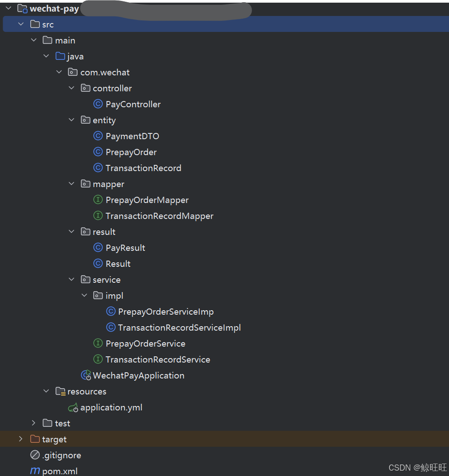Click the result package icon
Screen dimensions: 449x476
click(86, 232)
